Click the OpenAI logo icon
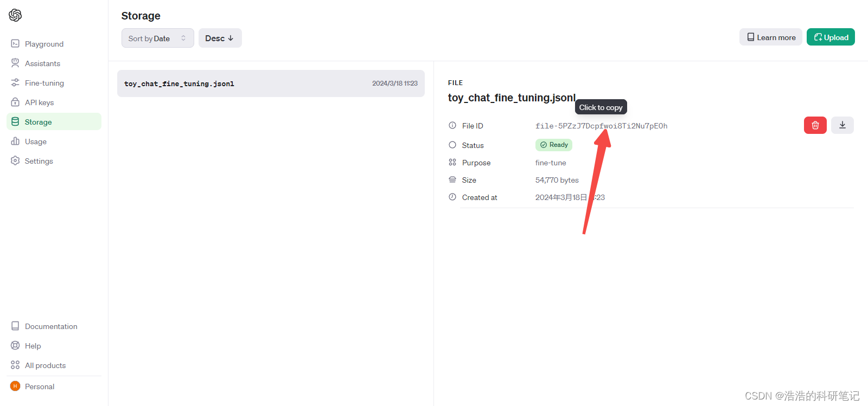 point(15,15)
